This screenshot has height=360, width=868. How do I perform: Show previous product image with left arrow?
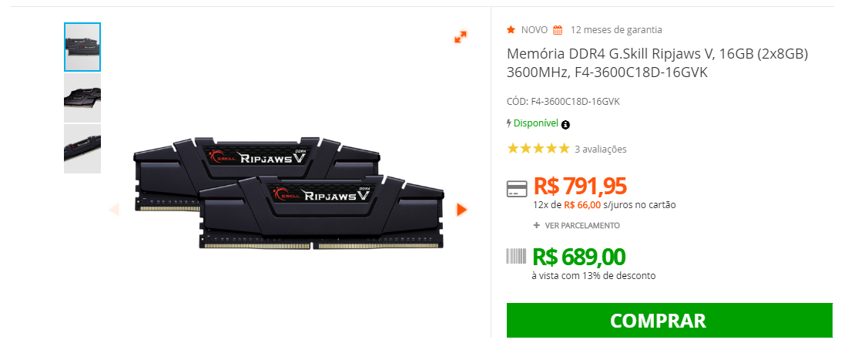point(114,210)
